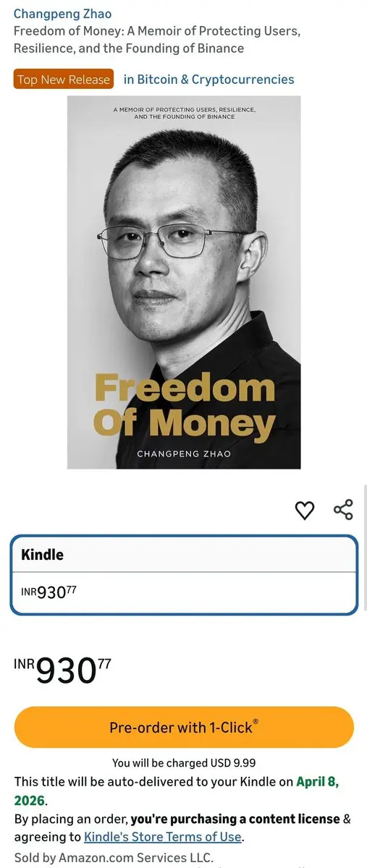Tap the share icon beside the heart
The height and width of the screenshot is (868, 367).
click(343, 509)
